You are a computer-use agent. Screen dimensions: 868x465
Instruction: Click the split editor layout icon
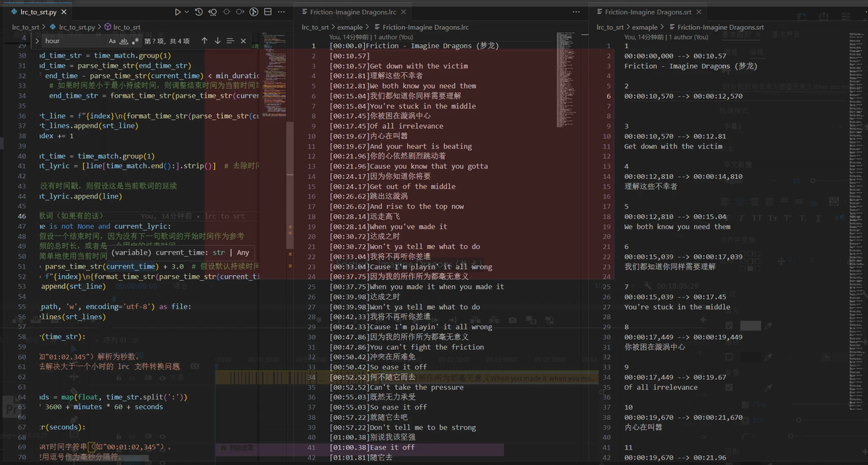coord(268,12)
